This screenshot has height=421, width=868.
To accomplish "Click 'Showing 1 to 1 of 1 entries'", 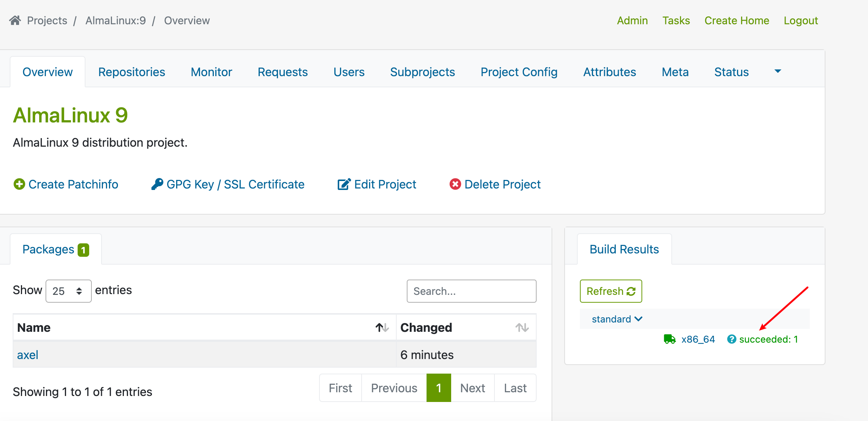I will coord(82,392).
